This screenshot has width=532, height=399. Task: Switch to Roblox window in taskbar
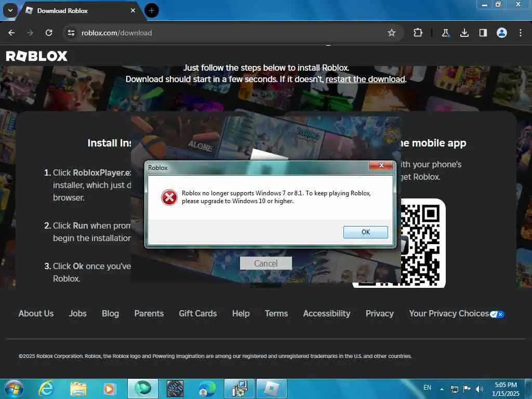coord(271,389)
